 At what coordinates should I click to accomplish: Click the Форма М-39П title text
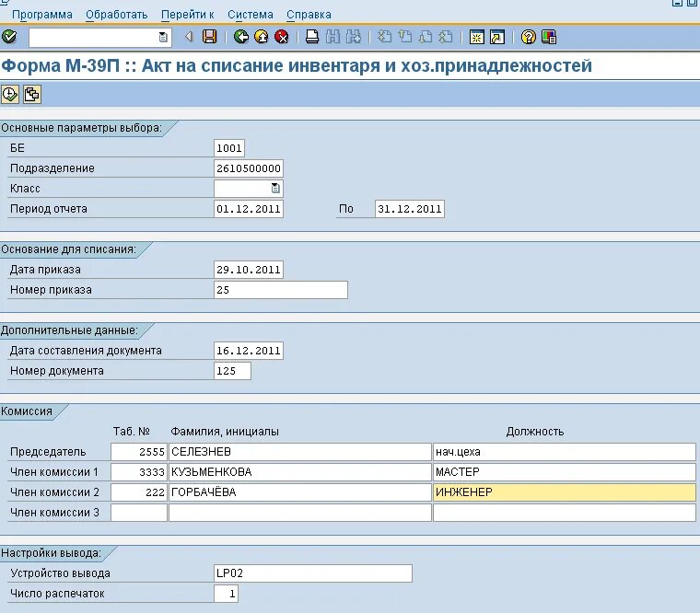click(297, 65)
